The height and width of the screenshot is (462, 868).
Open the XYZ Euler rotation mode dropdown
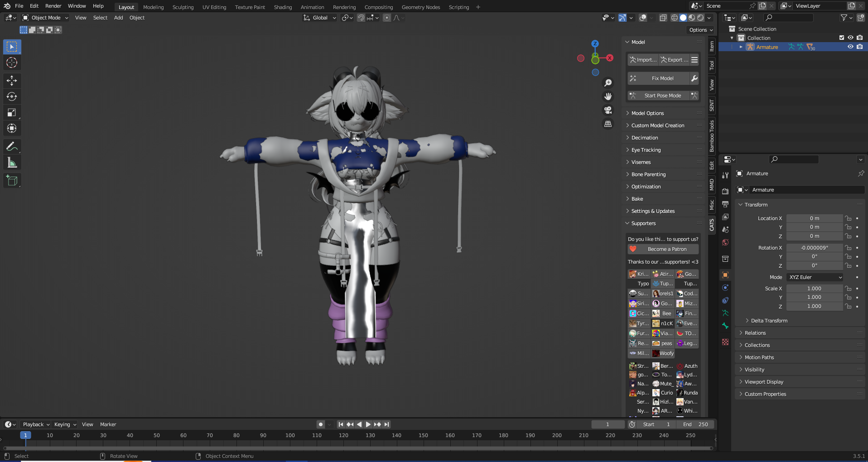(x=815, y=277)
